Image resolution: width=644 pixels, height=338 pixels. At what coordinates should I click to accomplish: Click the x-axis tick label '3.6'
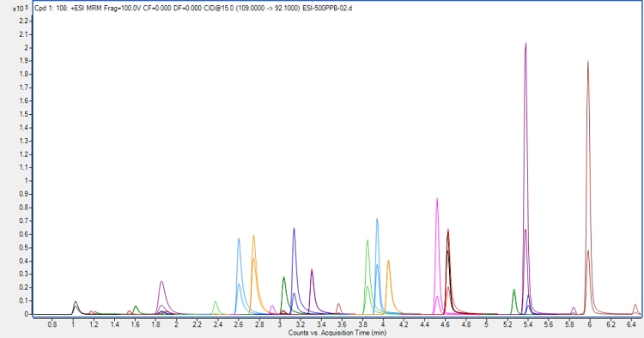point(342,324)
